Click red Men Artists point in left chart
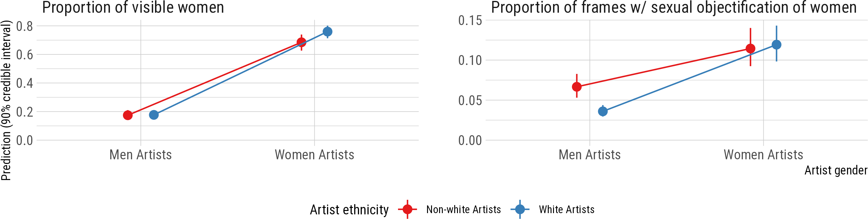868x219 pixels. point(128,115)
